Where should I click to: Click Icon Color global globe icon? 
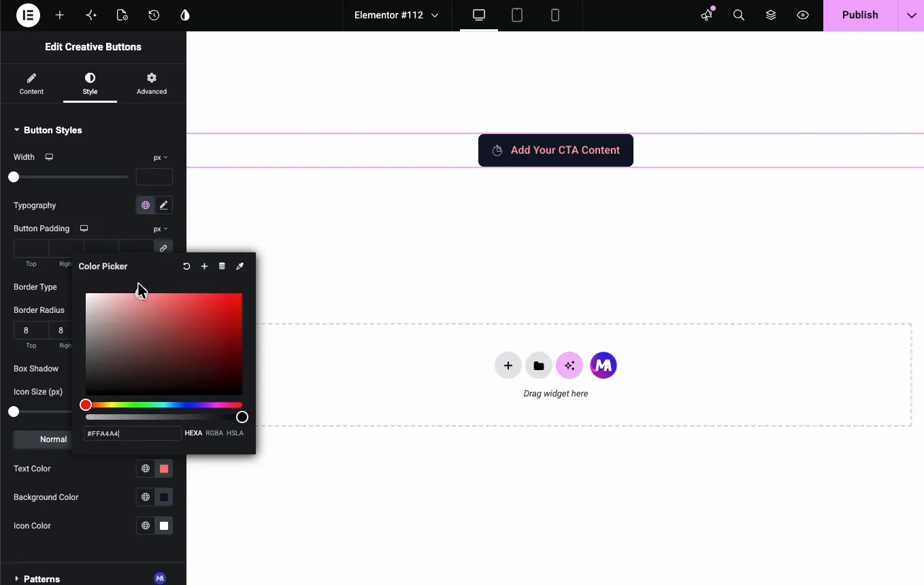point(146,525)
